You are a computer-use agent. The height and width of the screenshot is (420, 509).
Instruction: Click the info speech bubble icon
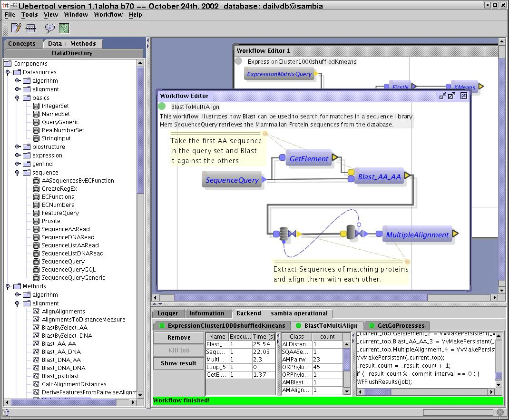[x=49, y=29]
